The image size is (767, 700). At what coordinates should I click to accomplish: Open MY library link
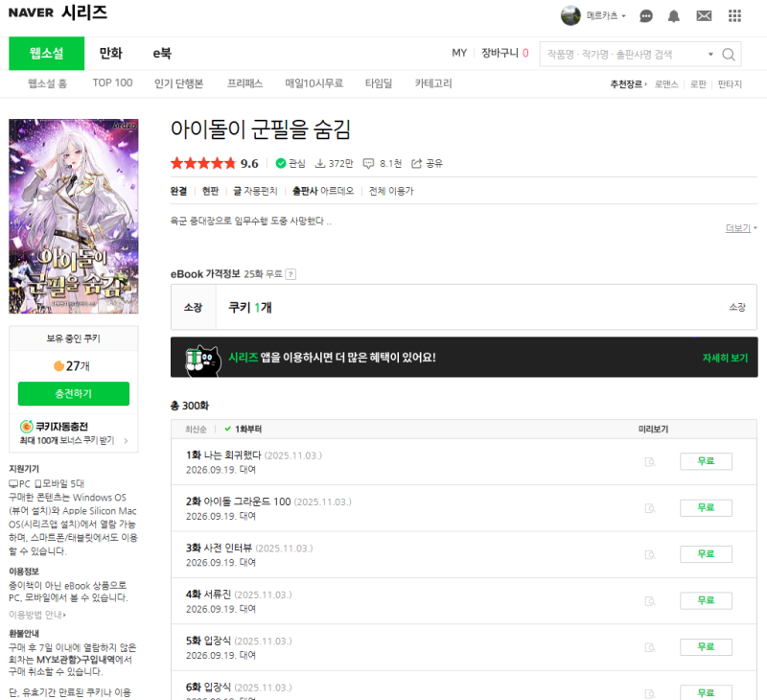point(459,53)
